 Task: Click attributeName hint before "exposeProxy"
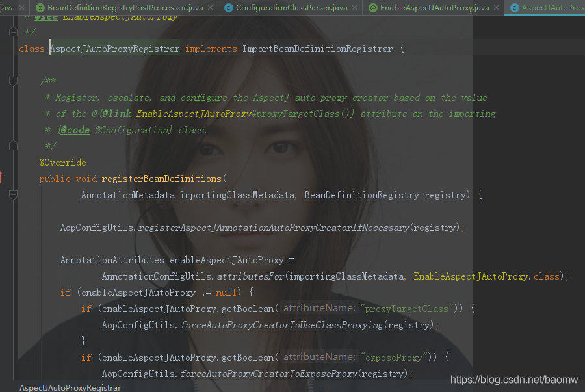point(319,357)
